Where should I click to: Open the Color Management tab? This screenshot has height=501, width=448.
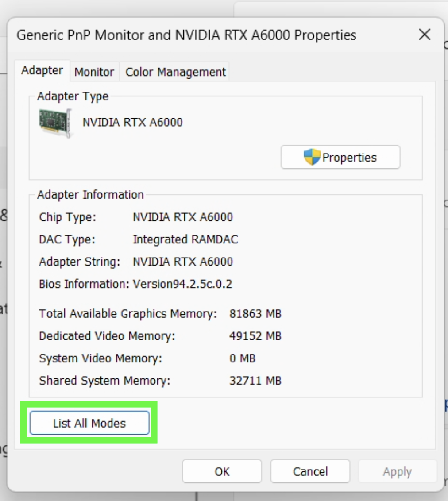[x=175, y=72]
